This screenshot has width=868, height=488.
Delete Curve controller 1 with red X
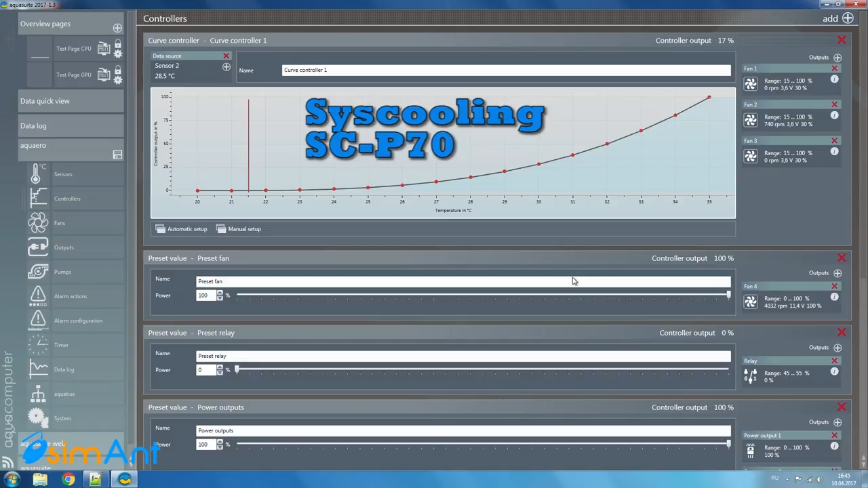842,41
